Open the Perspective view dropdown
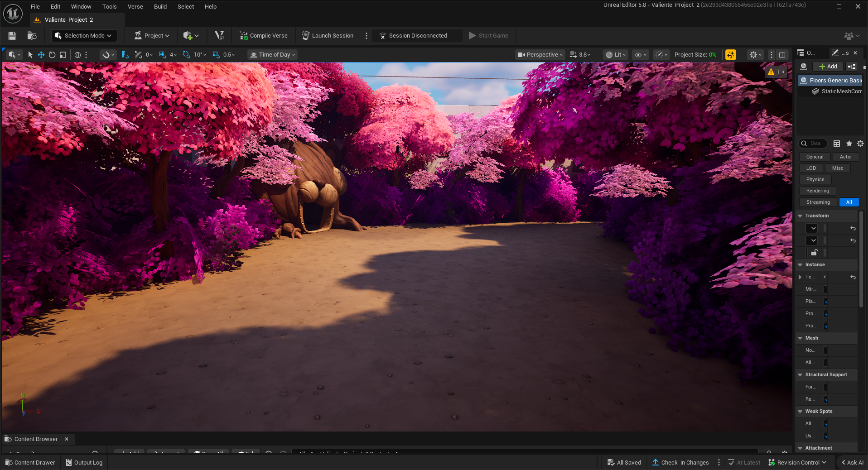 540,55
